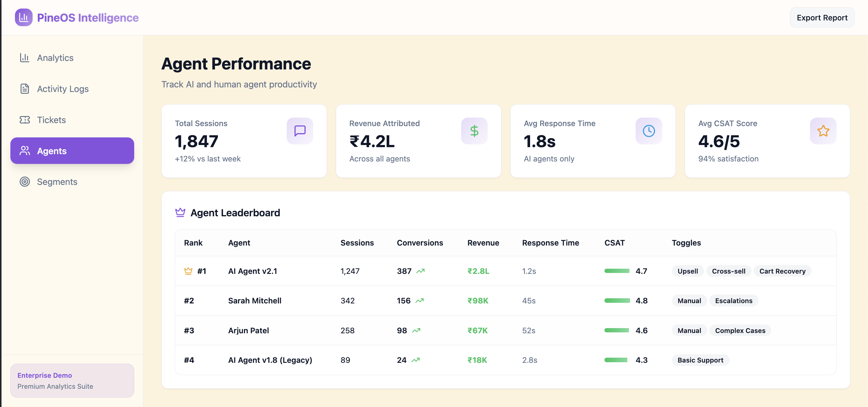Click the trend arrow next to 387 conversions

[x=421, y=271]
